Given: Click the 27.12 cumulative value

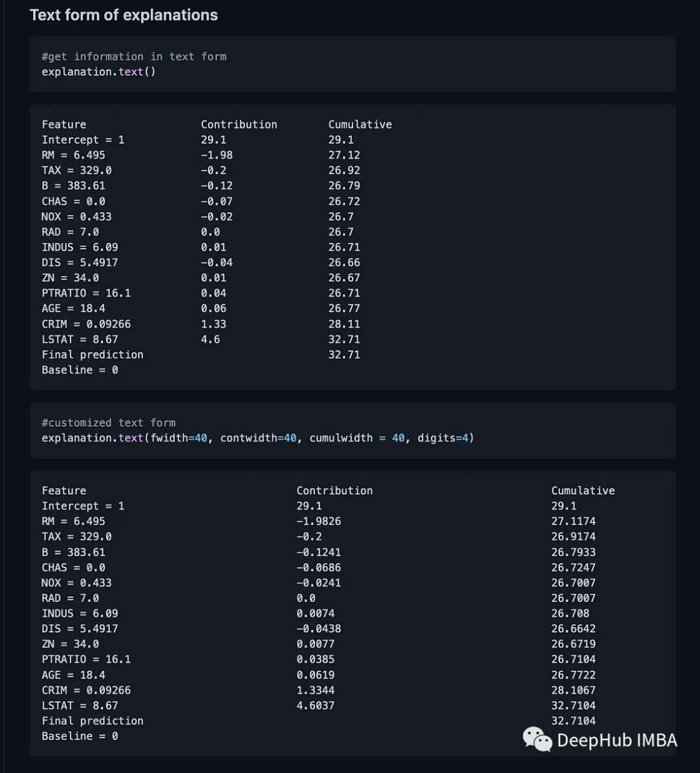Looking at the screenshot, I should (x=344, y=155).
